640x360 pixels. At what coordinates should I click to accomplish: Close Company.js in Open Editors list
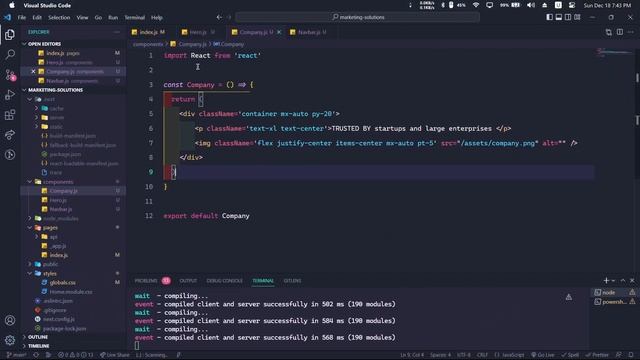click(33, 71)
